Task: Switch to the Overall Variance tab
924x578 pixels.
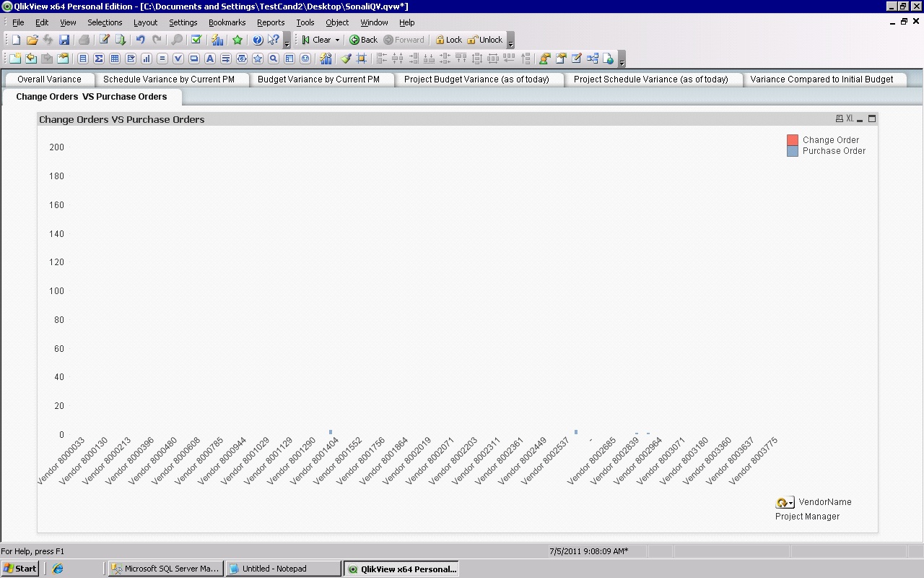Action: point(49,79)
